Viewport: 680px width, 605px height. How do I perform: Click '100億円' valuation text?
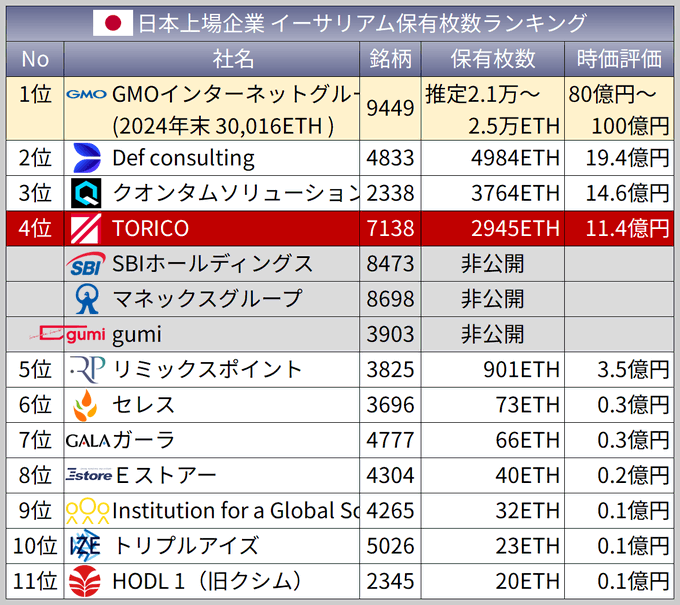631,126
